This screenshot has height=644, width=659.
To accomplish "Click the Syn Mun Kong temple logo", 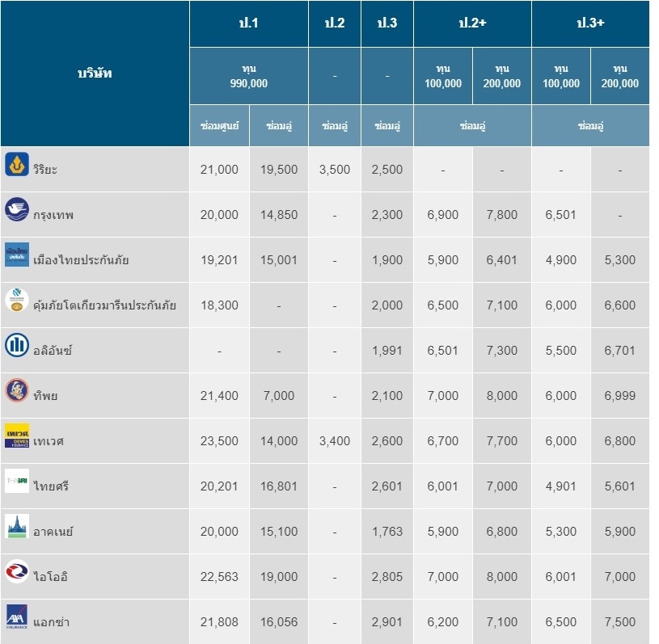I will tap(17, 526).
